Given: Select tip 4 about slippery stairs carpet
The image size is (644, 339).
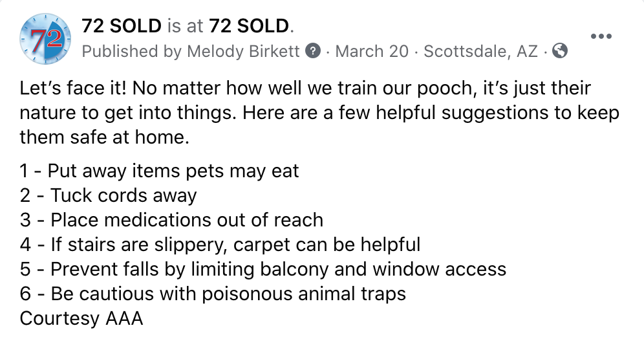Looking at the screenshot, I should (220, 245).
